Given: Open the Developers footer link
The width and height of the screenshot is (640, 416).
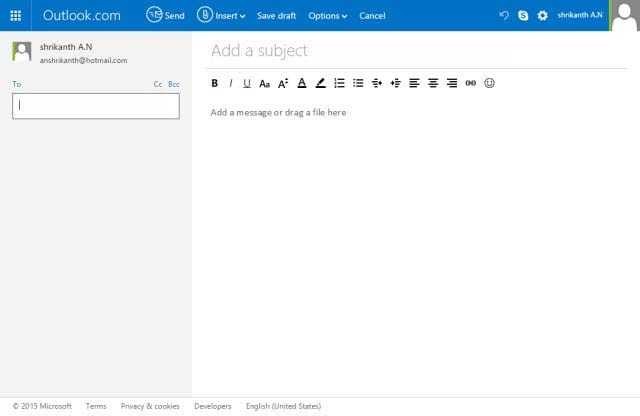Looking at the screenshot, I should (213, 406).
